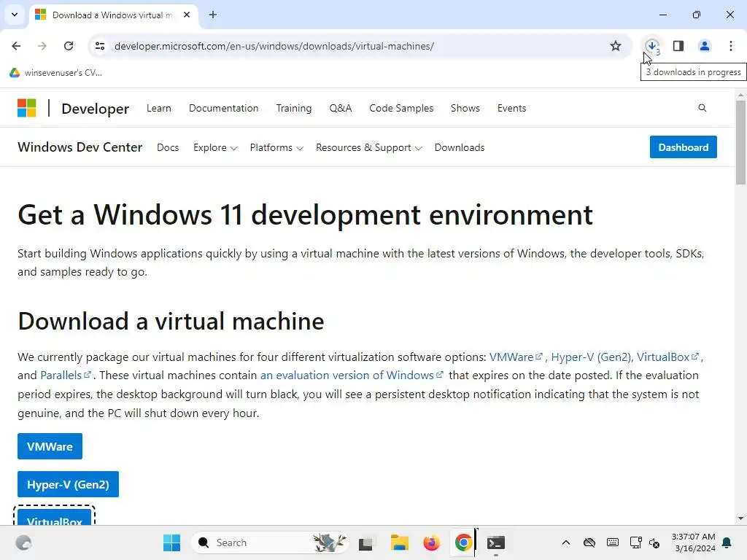Open File Explorer from taskbar
The image size is (747, 560).
pos(399,542)
